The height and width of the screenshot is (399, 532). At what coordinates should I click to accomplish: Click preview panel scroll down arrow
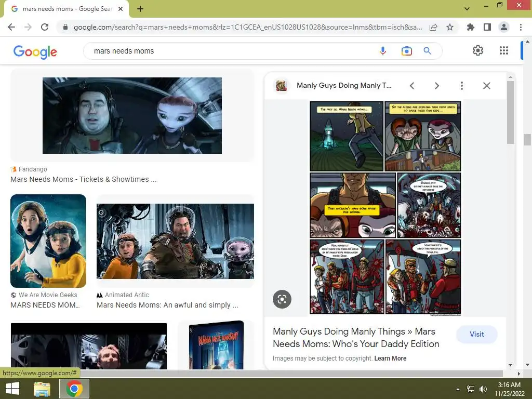pos(510,365)
